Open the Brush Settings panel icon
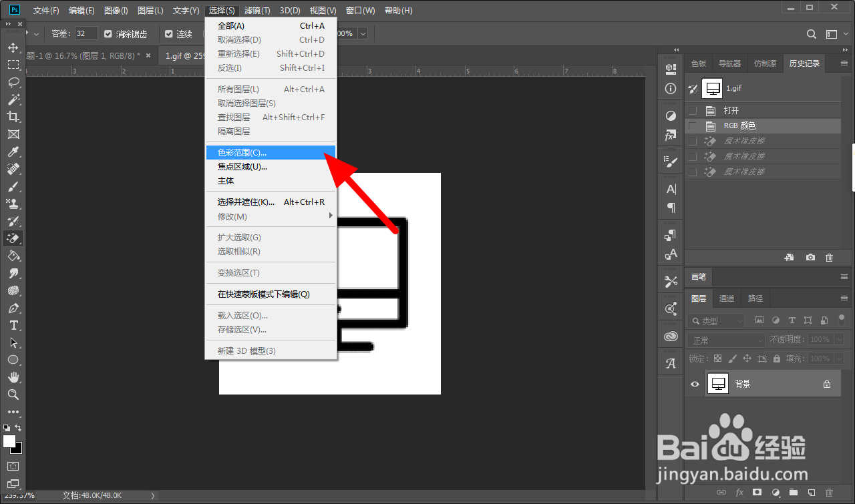The image size is (855, 504). pos(671,162)
